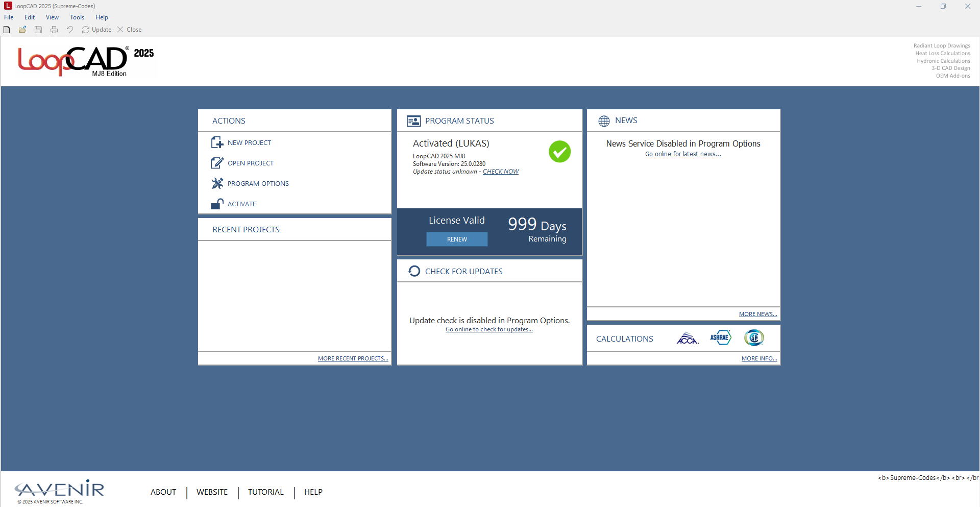Viewport: 980px width, 507px height.
Task: Choose Open Project in Actions panel
Action: pos(250,163)
